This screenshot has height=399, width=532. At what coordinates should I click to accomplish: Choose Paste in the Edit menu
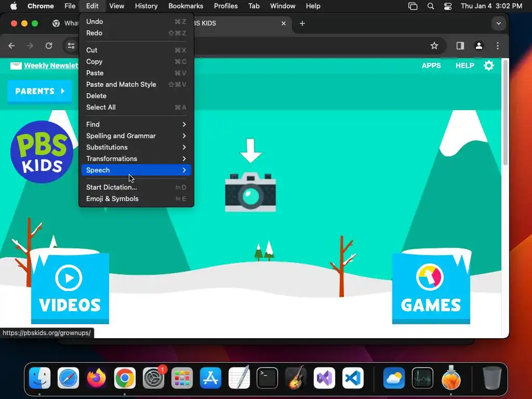tap(136, 73)
